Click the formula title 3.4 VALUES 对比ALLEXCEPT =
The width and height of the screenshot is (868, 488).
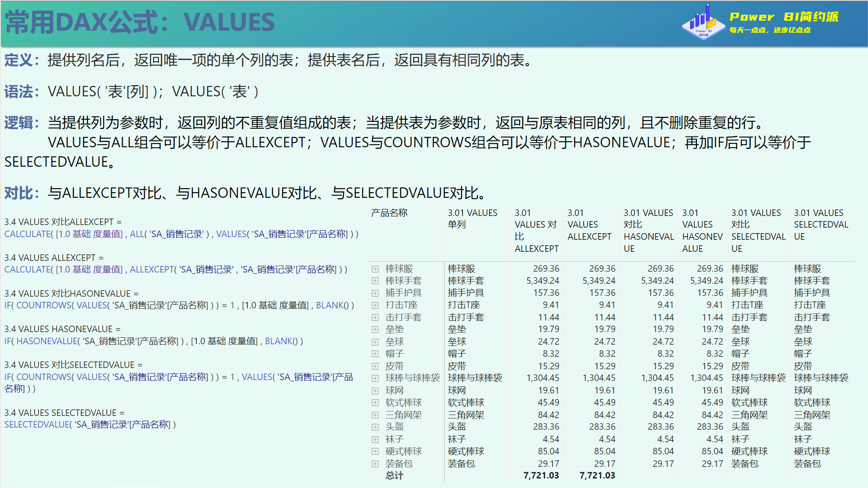coord(63,222)
